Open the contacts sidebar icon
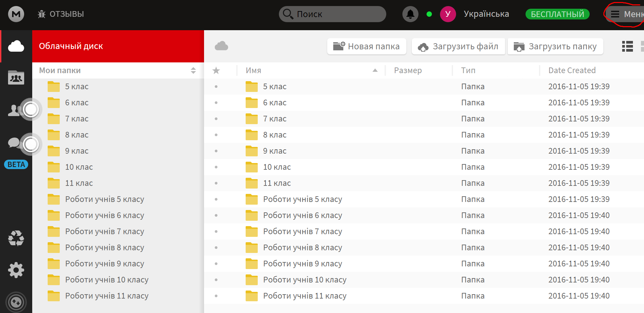Viewport: 644px width, 313px height. click(x=15, y=110)
